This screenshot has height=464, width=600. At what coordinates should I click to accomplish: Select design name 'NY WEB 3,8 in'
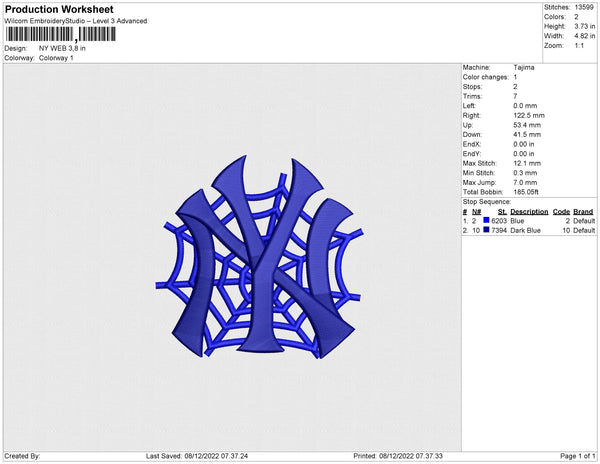[62, 48]
